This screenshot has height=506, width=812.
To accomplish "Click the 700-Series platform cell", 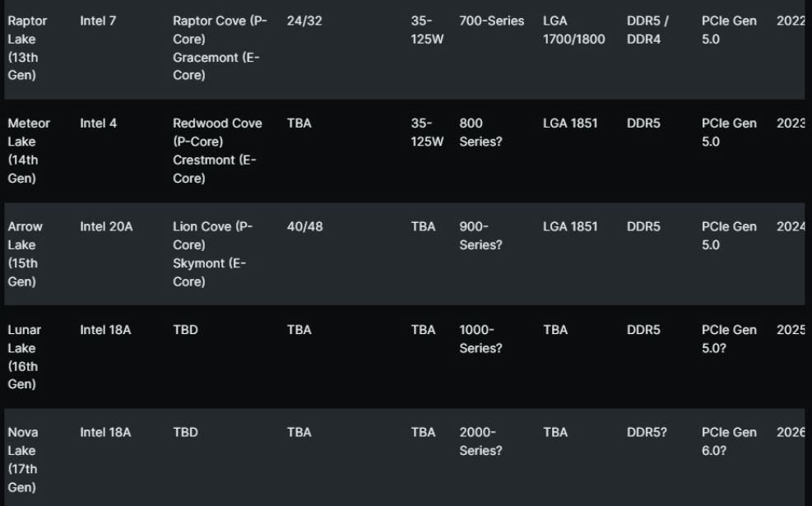I will tap(491, 21).
